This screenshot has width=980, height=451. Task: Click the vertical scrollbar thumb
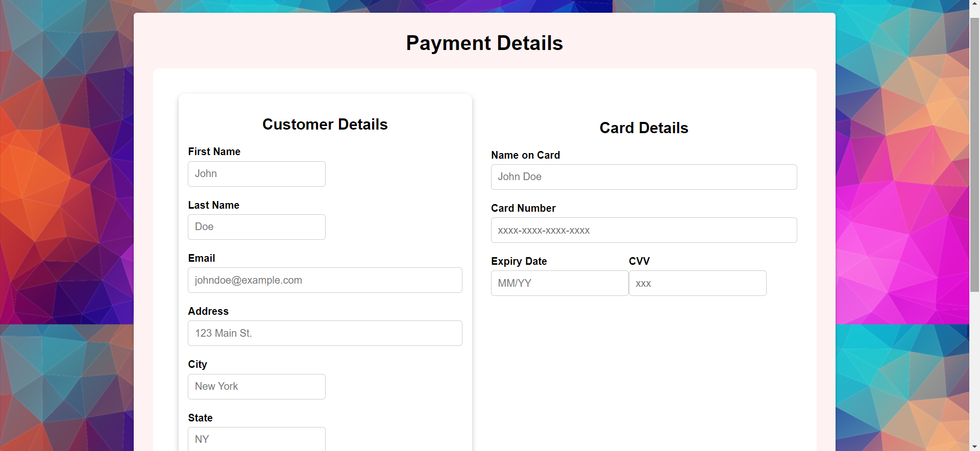(x=974, y=153)
